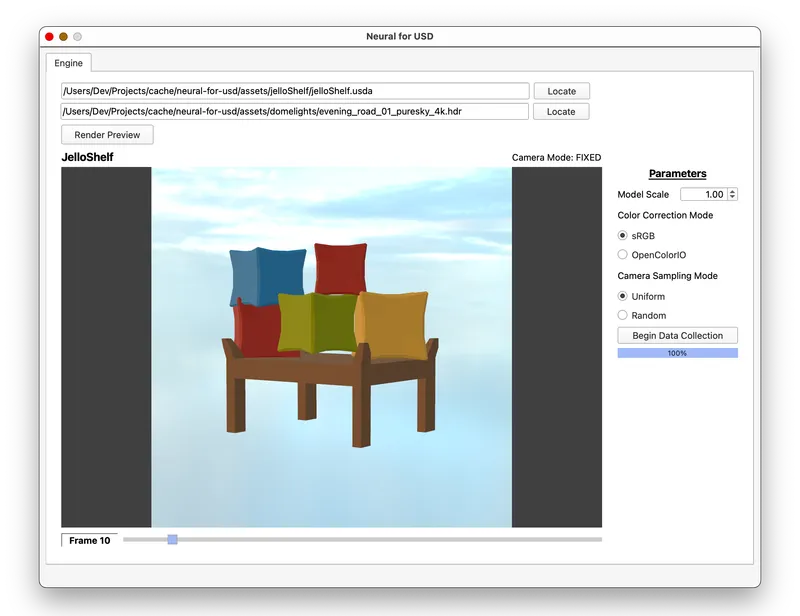Click the jelloShelf.usda file path field
This screenshot has width=800, height=616.
click(x=294, y=91)
